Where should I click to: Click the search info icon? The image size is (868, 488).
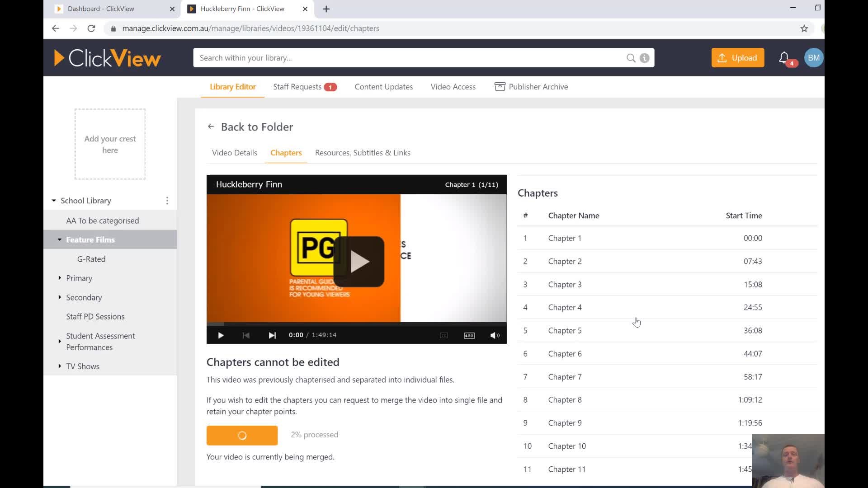[645, 58]
